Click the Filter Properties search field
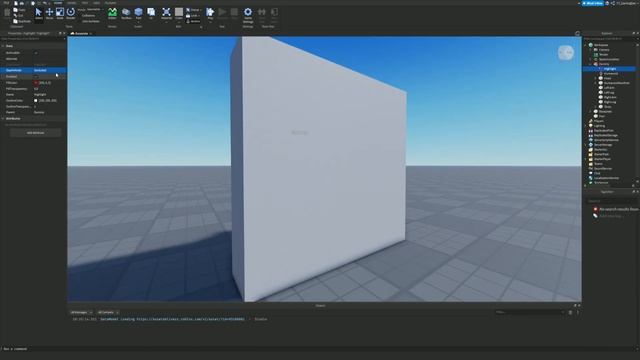The image size is (640, 360). (x=33, y=39)
